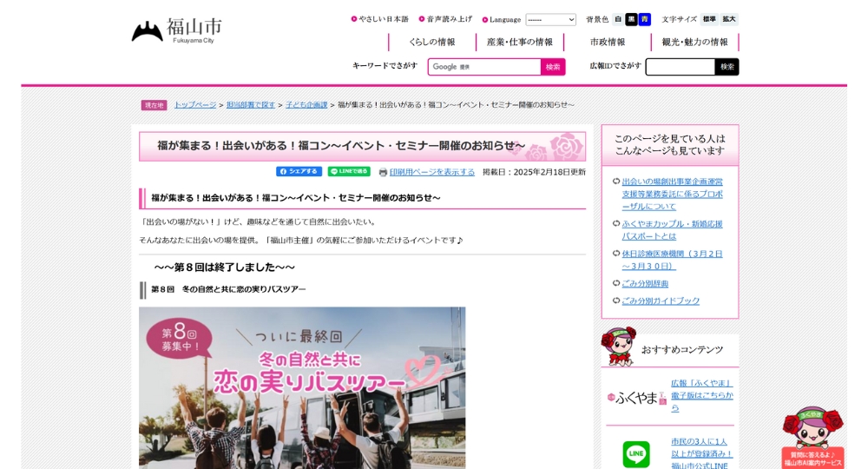868x469 pixels.
Task: Go to トップページ in breadcrumb
Action: coord(194,104)
